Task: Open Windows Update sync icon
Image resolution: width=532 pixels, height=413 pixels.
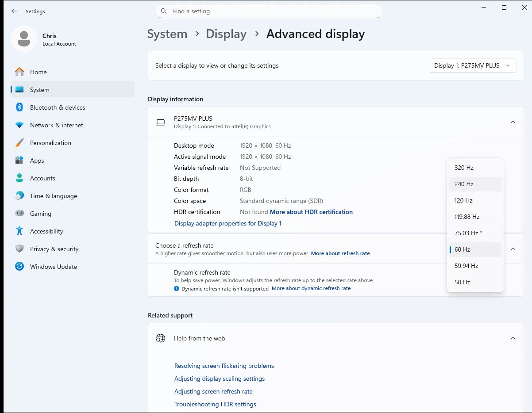Action: click(19, 267)
